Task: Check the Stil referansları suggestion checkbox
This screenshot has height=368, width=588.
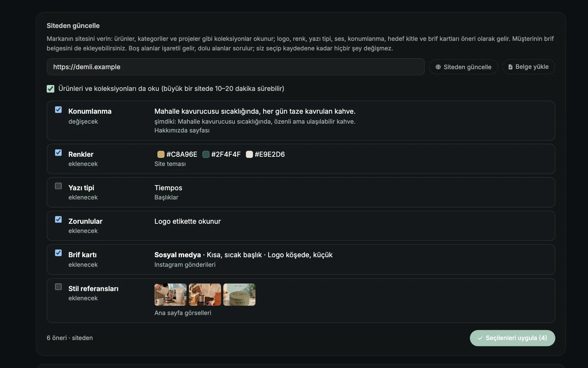Action: pyautogui.click(x=58, y=287)
